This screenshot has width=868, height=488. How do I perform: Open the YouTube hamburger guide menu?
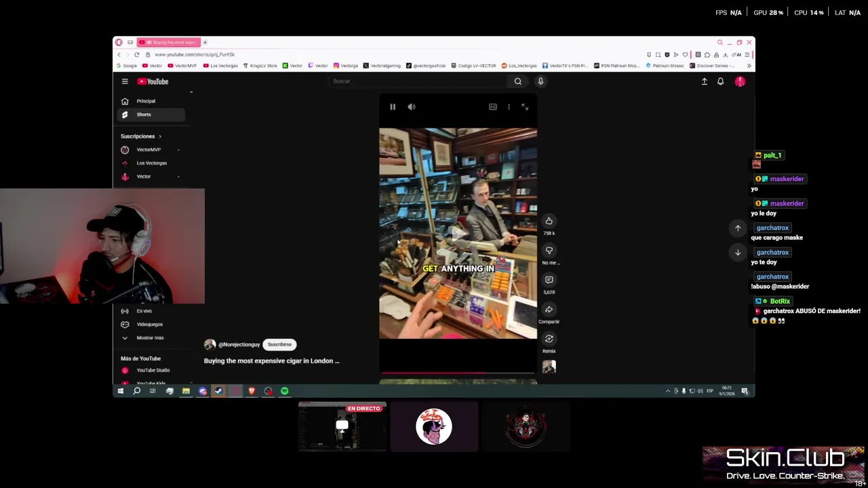(x=125, y=81)
